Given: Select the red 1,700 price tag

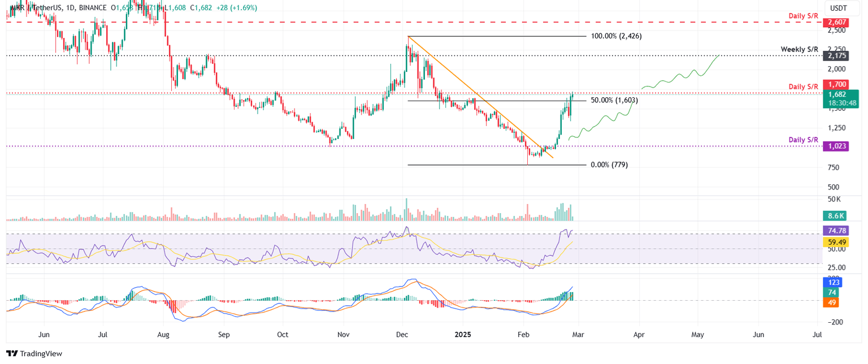Looking at the screenshot, I should [837, 84].
